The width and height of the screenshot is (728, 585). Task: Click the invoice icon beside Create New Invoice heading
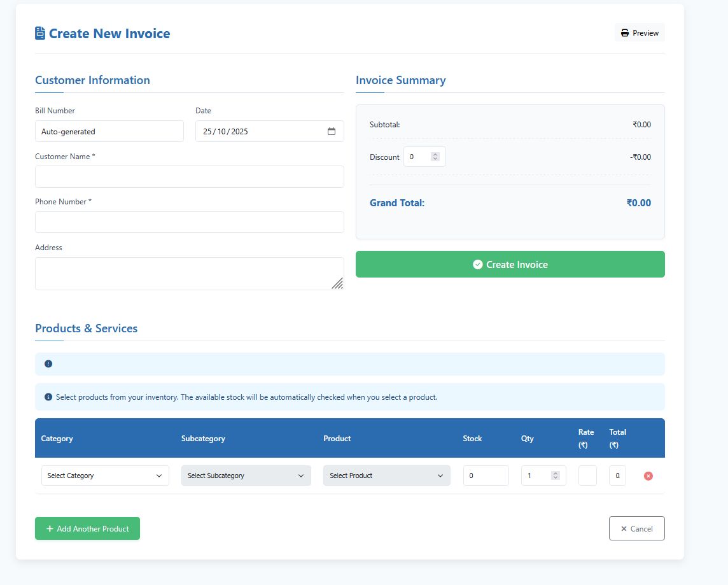click(x=39, y=32)
